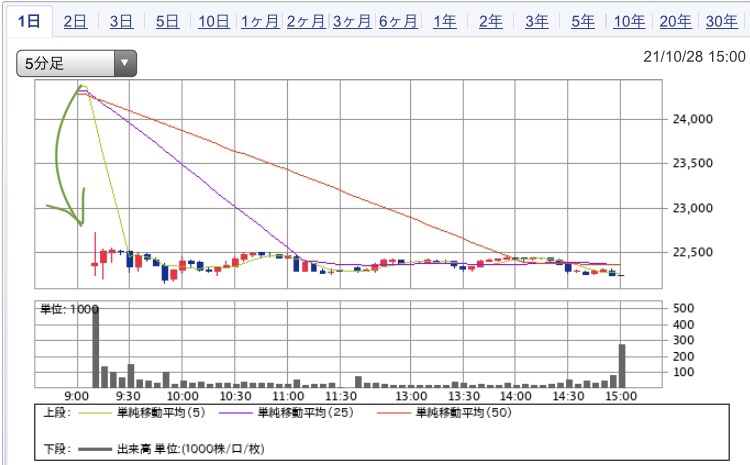Viewport: 750px width, 465px height.
Task: Select the 2年 range tab
Action: click(491, 21)
